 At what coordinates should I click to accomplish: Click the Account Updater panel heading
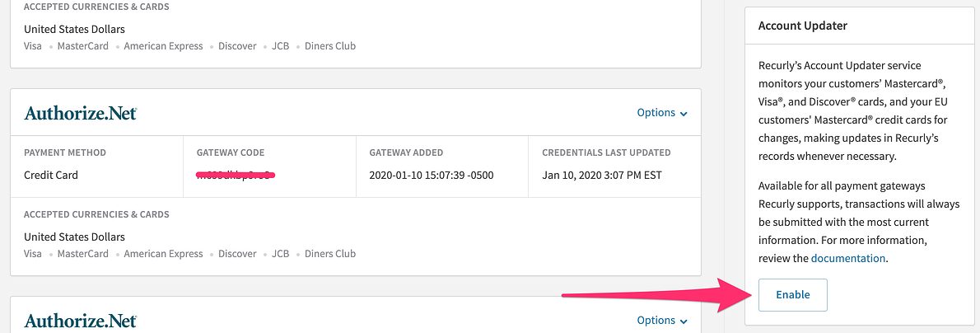[803, 26]
